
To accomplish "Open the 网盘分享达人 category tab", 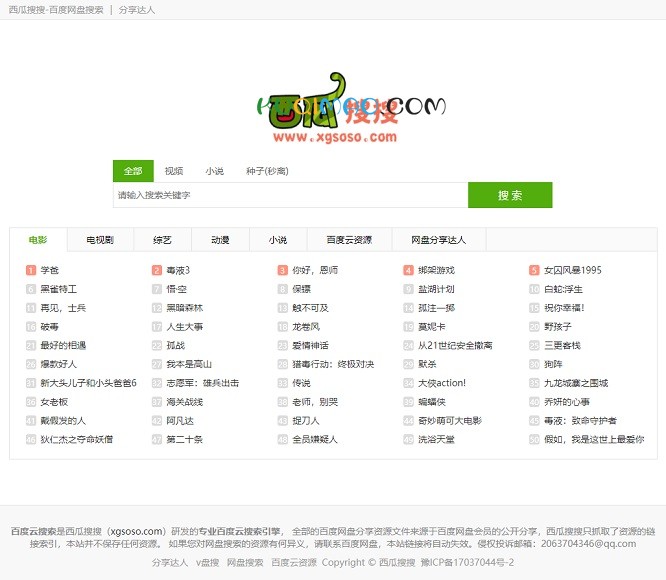I will 439,240.
